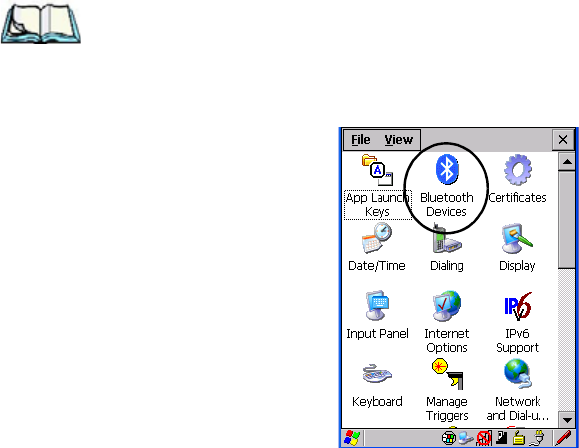Image resolution: width=579 pixels, height=448 pixels.
Task: Open the View menu
Action: click(x=398, y=140)
